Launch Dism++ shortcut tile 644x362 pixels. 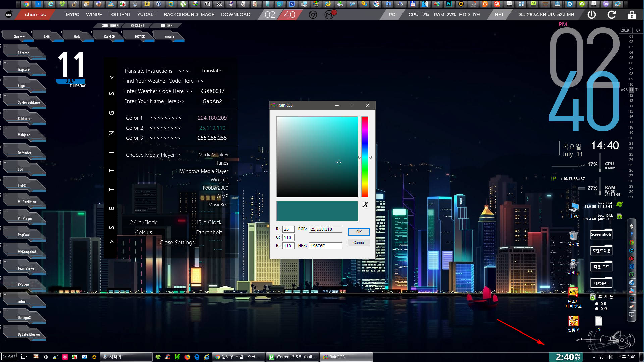(x=19, y=36)
